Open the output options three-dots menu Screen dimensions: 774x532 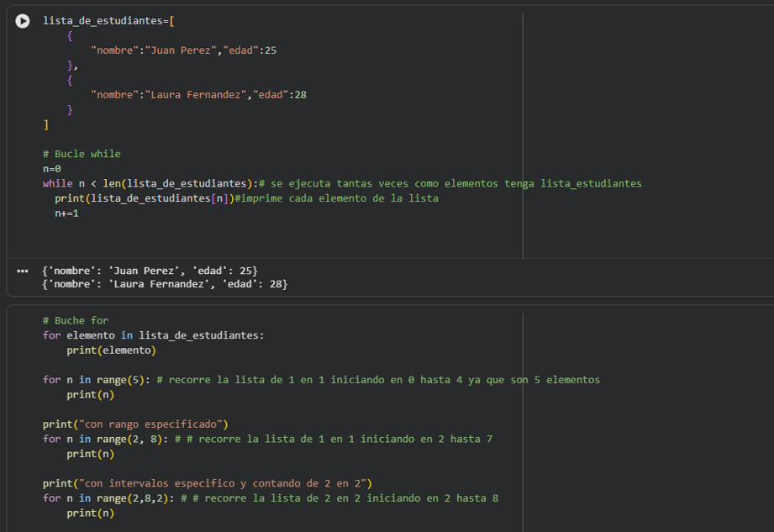(x=22, y=271)
